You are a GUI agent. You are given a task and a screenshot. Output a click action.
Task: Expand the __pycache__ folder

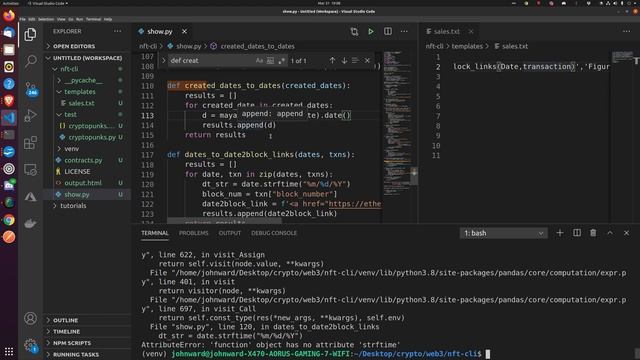pos(87,80)
